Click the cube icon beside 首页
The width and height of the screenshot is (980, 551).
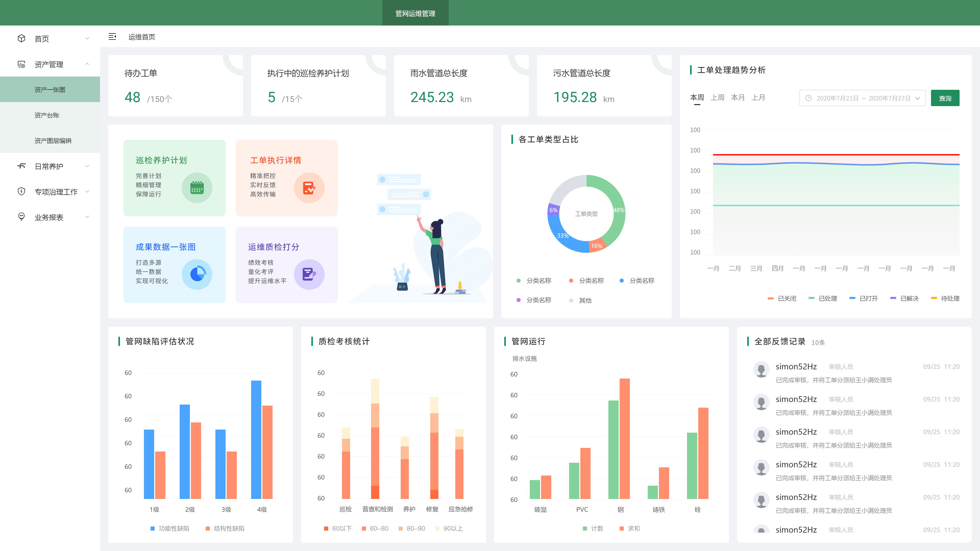(x=21, y=39)
